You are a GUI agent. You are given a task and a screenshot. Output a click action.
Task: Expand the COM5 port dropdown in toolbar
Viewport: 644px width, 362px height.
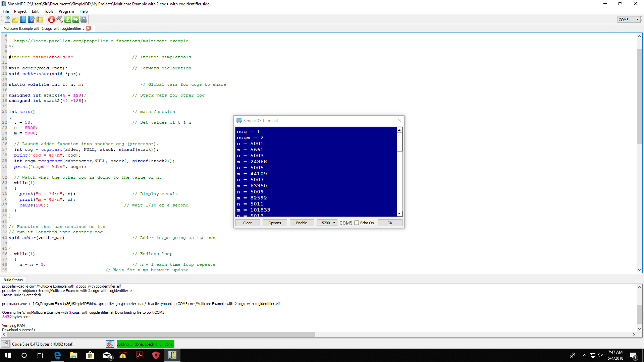click(x=629, y=20)
